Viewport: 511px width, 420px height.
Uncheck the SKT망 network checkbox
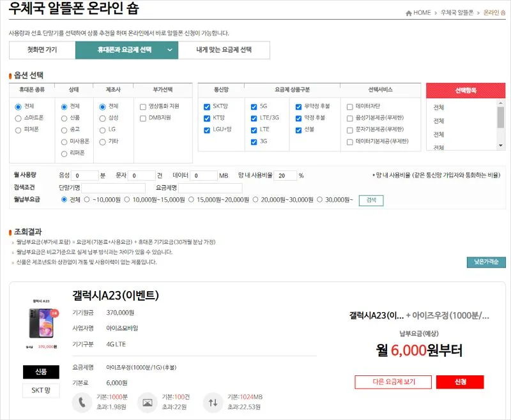[206, 106]
